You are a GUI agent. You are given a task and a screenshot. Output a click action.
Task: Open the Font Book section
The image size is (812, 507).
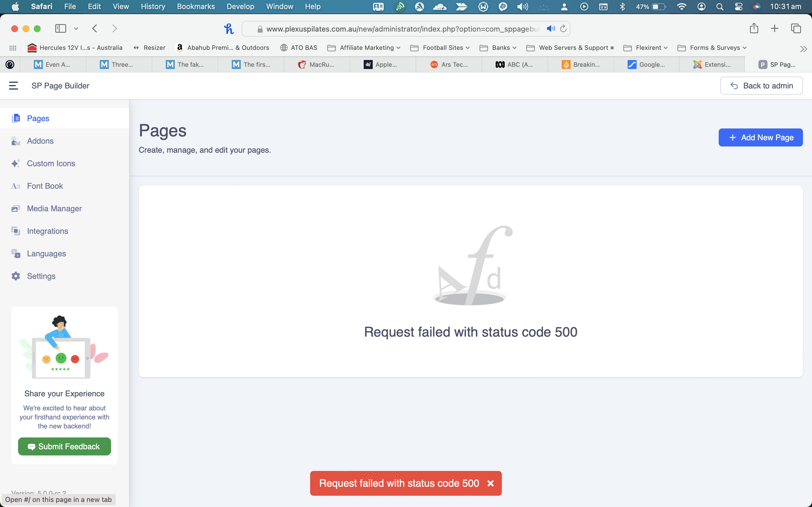[x=45, y=186]
